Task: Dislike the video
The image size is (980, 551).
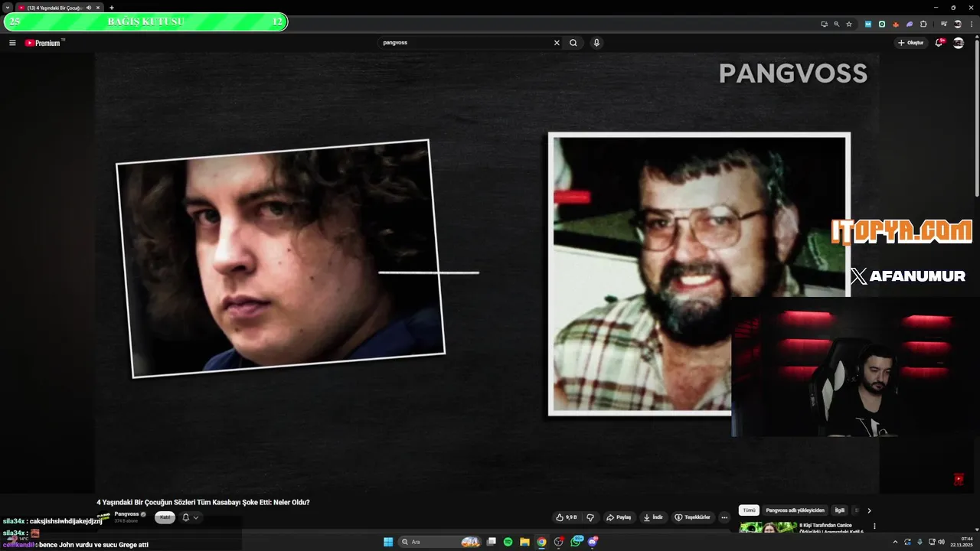Action: coord(590,517)
